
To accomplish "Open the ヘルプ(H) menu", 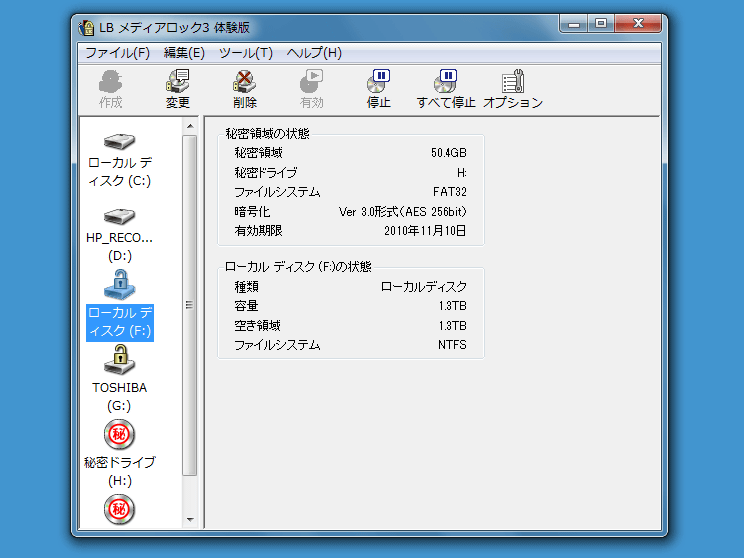I will click(314, 53).
